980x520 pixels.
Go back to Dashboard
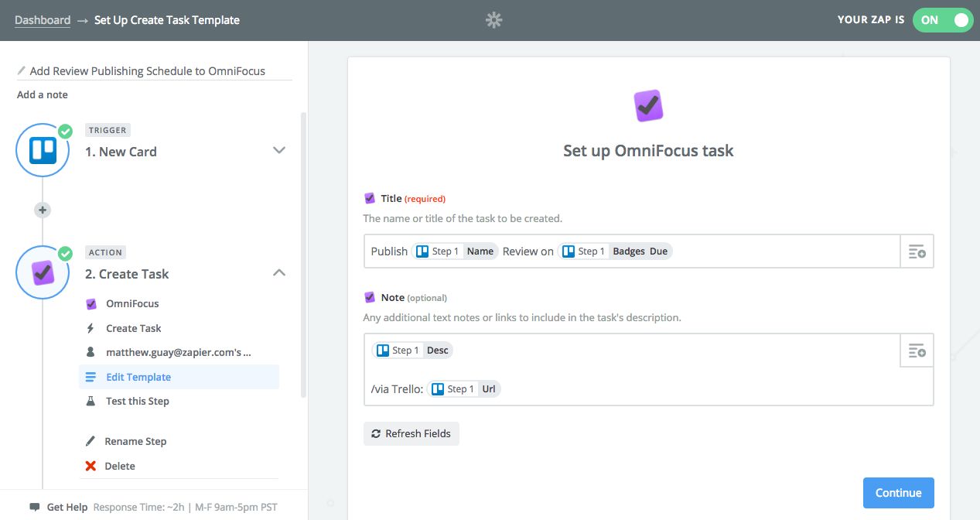click(43, 20)
